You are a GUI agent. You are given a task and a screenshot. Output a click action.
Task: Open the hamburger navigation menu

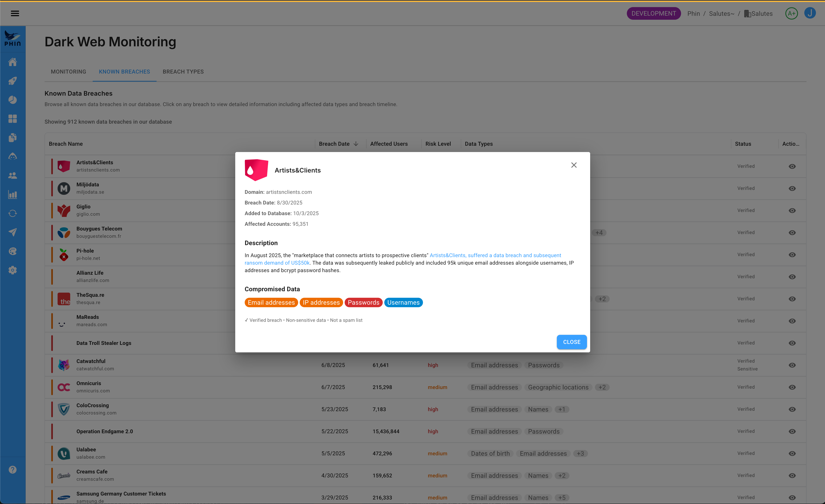point(15,13)
